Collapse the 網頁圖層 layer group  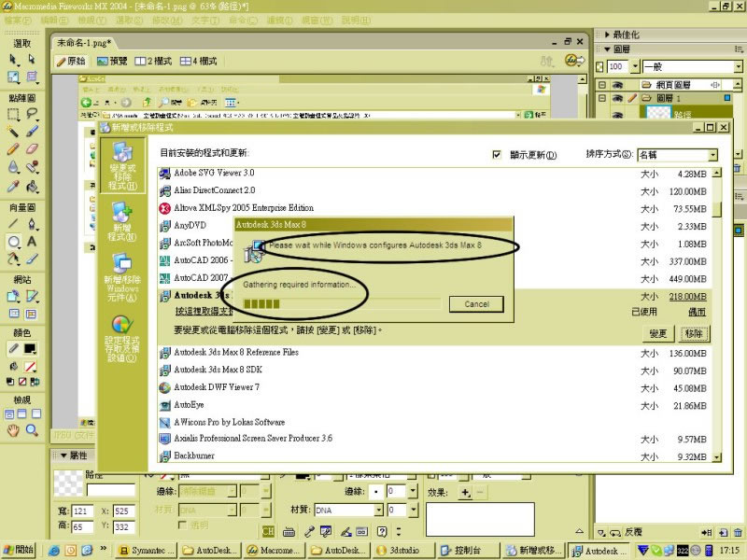[x=602, y=85]
